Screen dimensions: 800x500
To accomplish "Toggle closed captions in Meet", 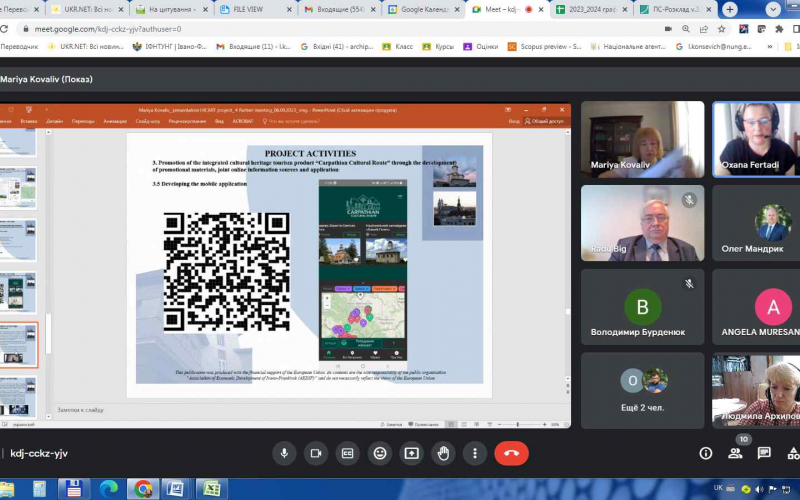I will click(x=347, y=453).
